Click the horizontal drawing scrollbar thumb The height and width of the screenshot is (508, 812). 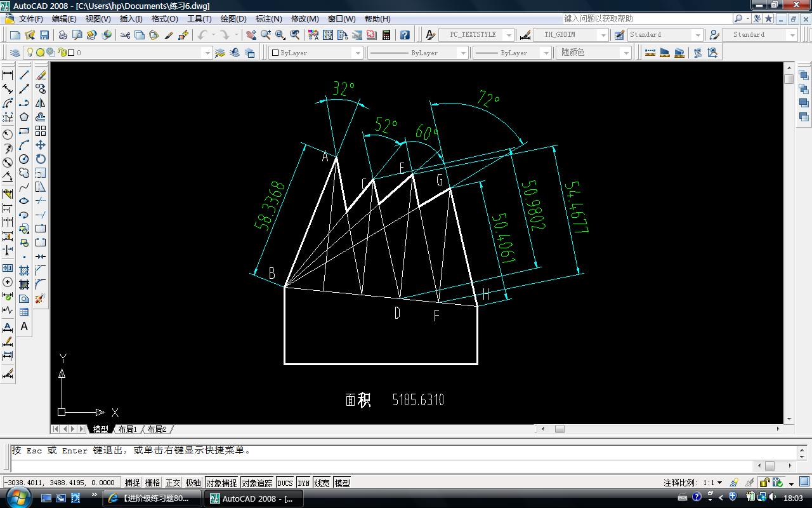[x=560, y=429]
